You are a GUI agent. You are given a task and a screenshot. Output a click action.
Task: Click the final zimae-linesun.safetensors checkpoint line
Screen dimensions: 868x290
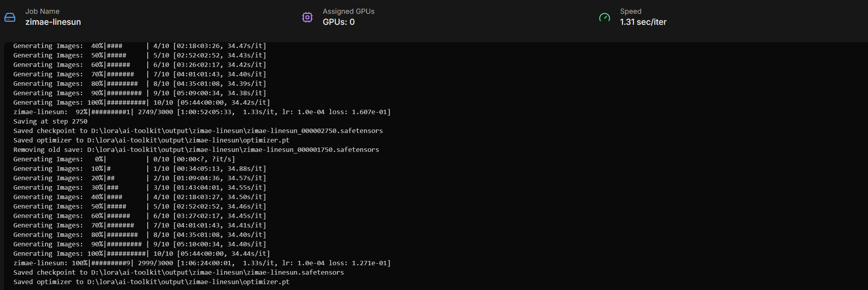click(x=178, y=272)
